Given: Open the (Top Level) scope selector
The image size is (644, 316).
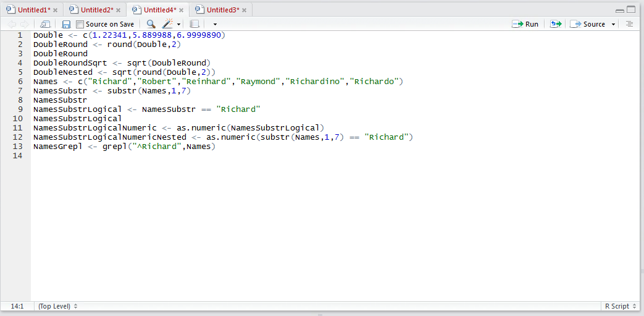Looking at the screenshot, I should [x=58, y=306].
